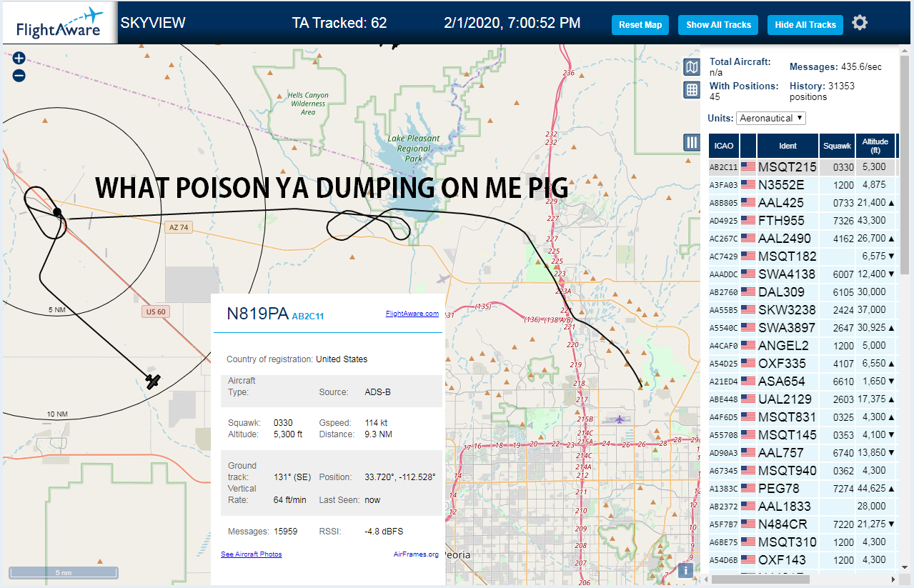
Task: Click FlightAware logo
Action: 59,24
